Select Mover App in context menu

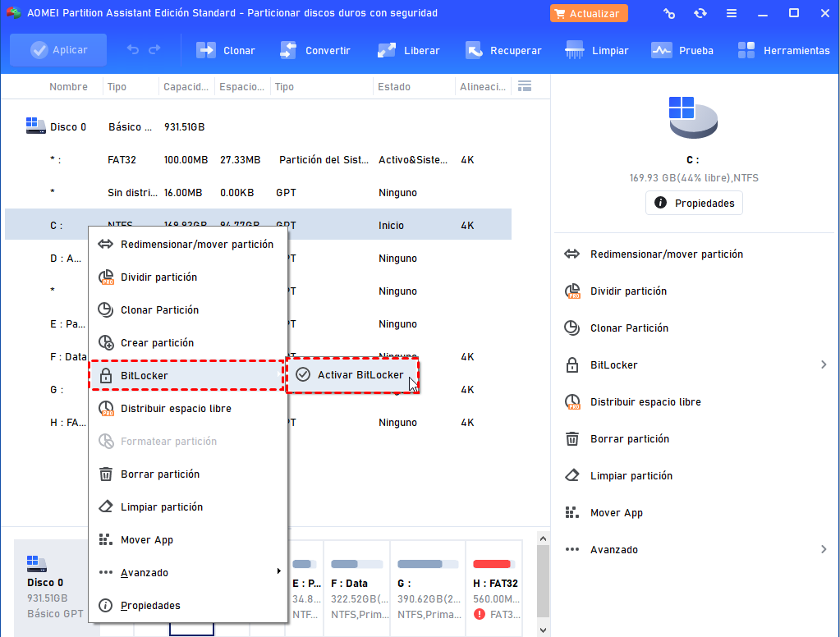(x=188, y=539)
